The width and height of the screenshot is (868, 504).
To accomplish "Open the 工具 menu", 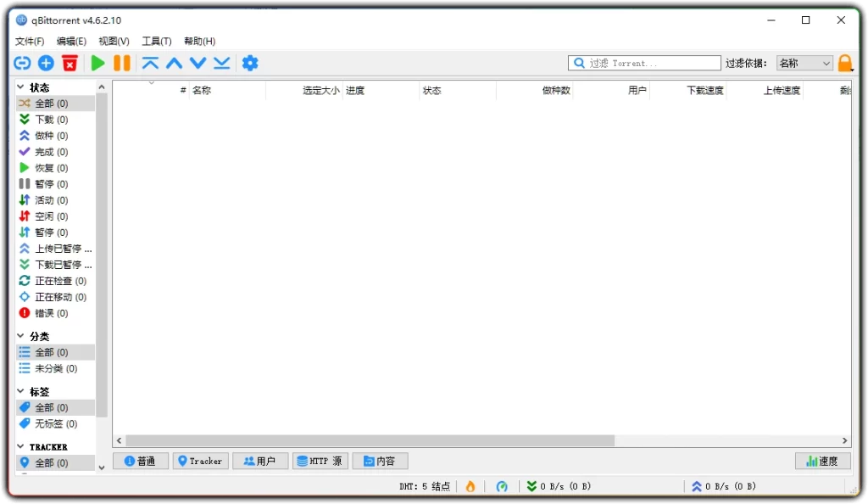I will pyautogui.click(x=155, y=40).
